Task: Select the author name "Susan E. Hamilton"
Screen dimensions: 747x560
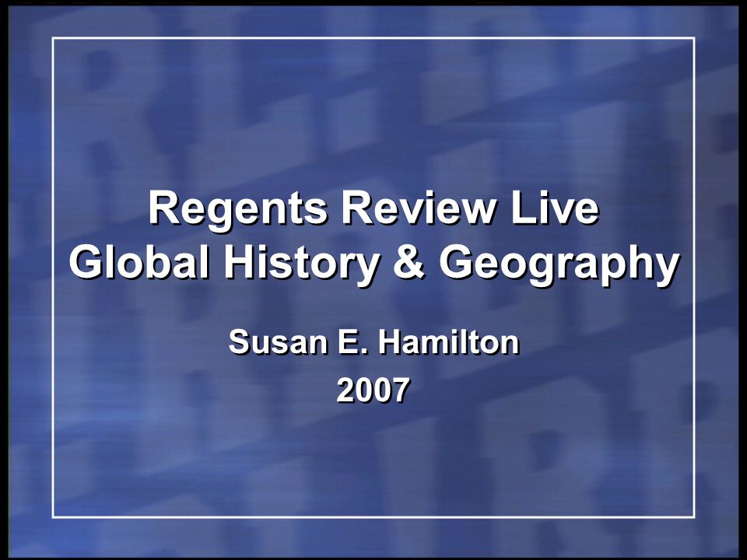Action: (x=374, y=342)
